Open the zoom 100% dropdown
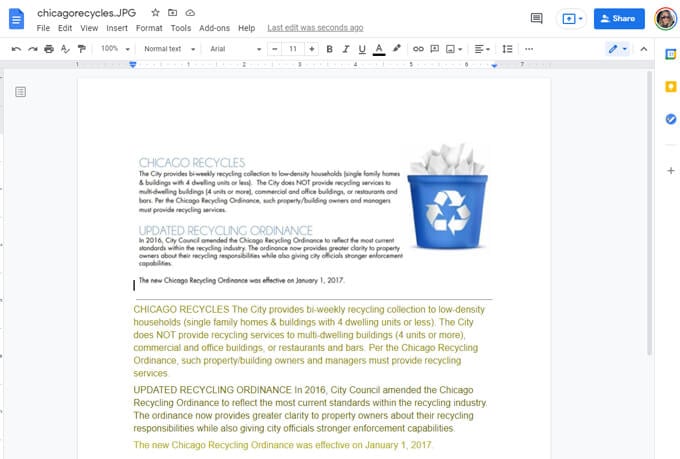Screen dimensions: 680x459 coord(114,48)
